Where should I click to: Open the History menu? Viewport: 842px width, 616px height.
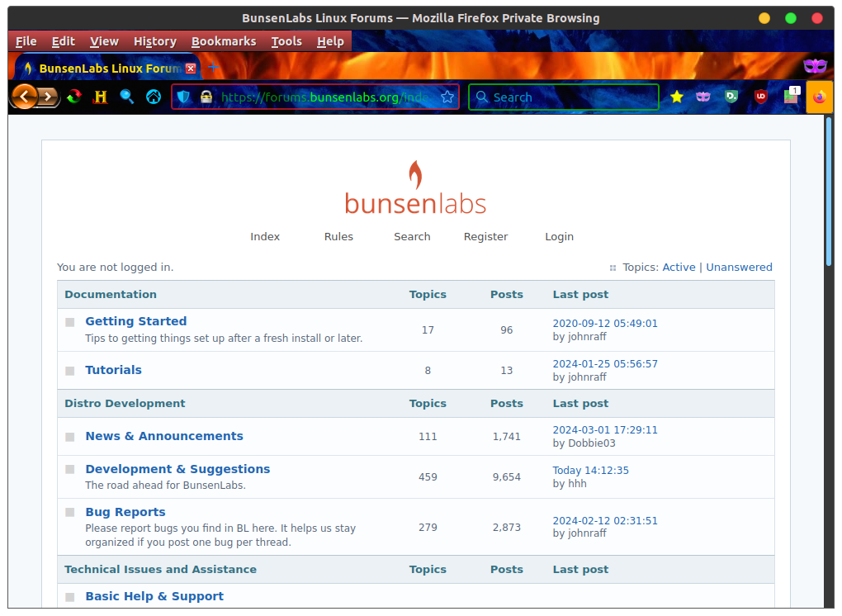pos(155,41)
